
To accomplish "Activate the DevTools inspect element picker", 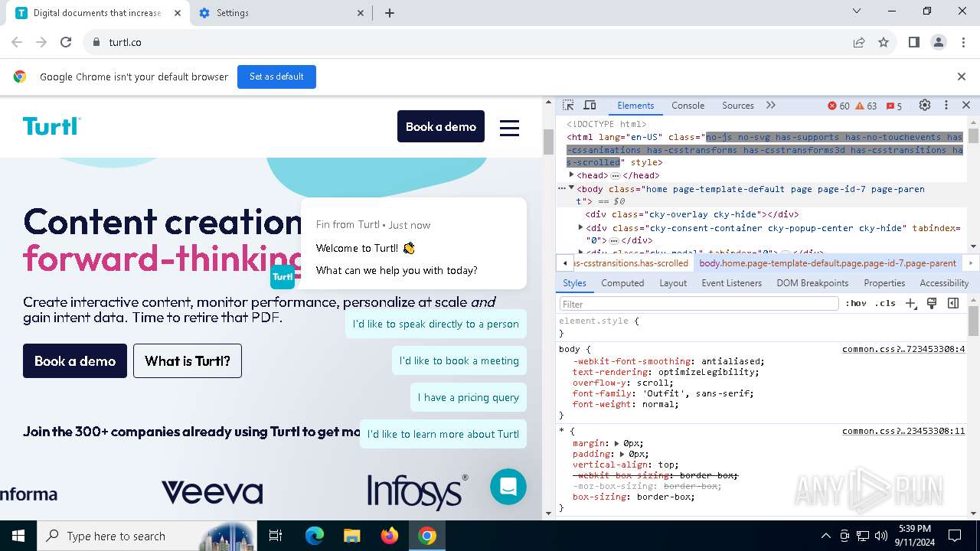I will pyautogui.click(x=568, y=106).
